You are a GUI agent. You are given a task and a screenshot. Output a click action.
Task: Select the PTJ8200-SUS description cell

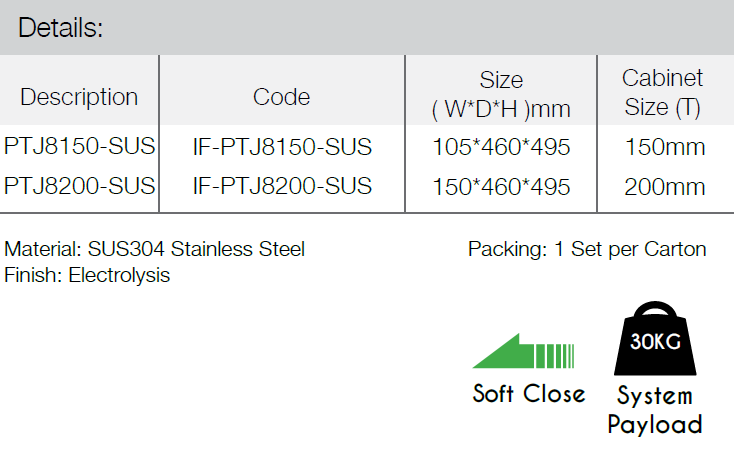click(80, 186)
